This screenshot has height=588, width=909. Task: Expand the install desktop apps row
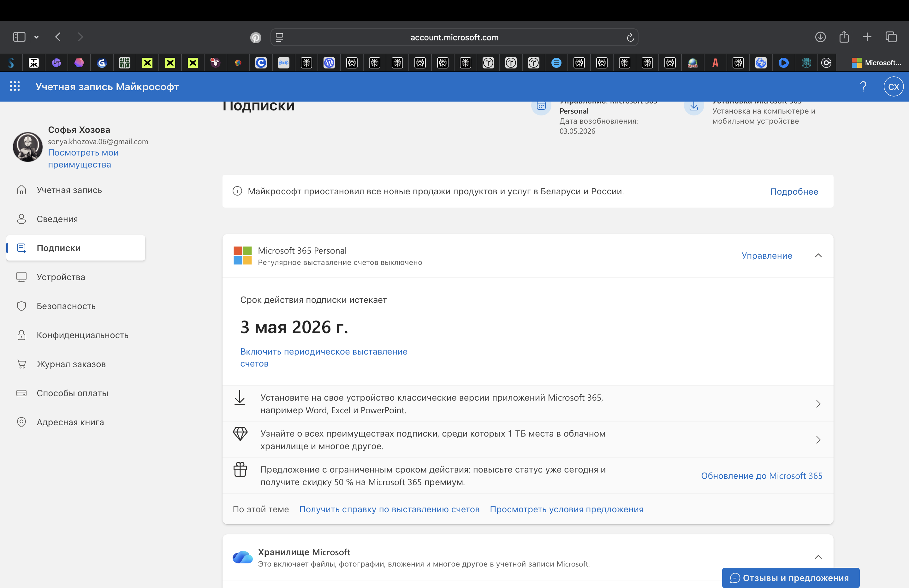click(818, 403)
